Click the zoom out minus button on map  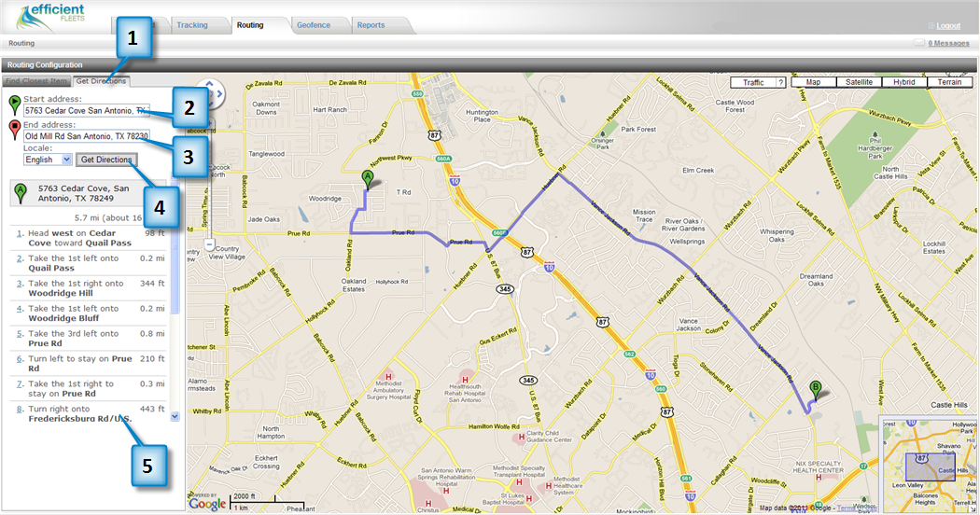tap(209, 245)
